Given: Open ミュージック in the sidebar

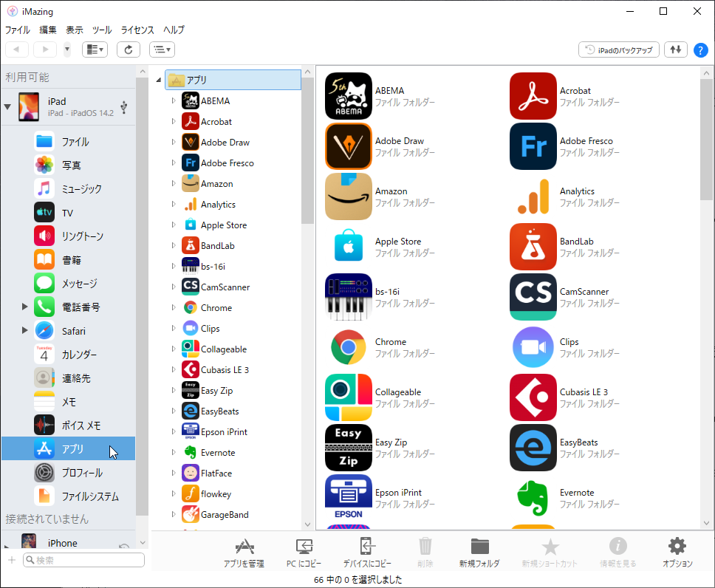Looking at the screenshot, I should [x=69, y=189].
